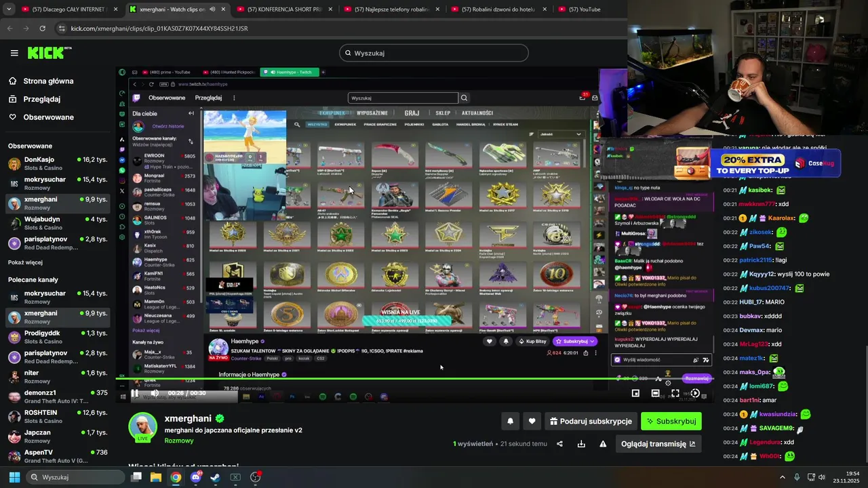Show hidden system tray icons
Screen dimensions: 868x488
coord(783,477)
